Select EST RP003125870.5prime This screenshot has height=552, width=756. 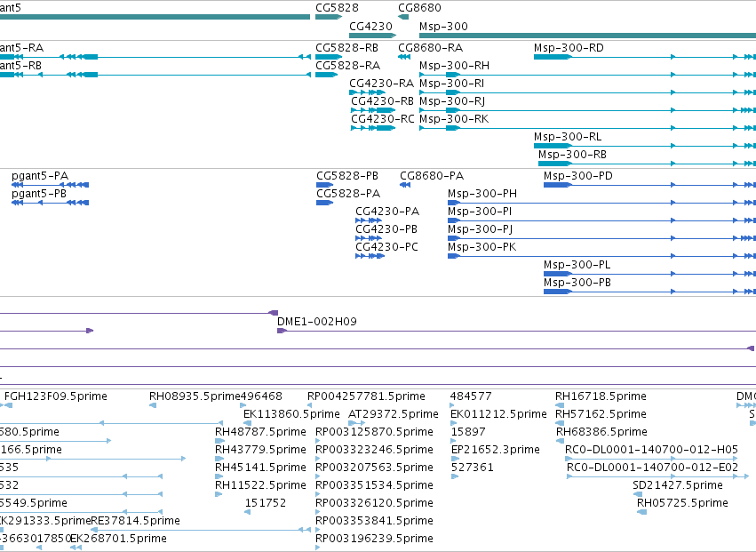(375, 432)
